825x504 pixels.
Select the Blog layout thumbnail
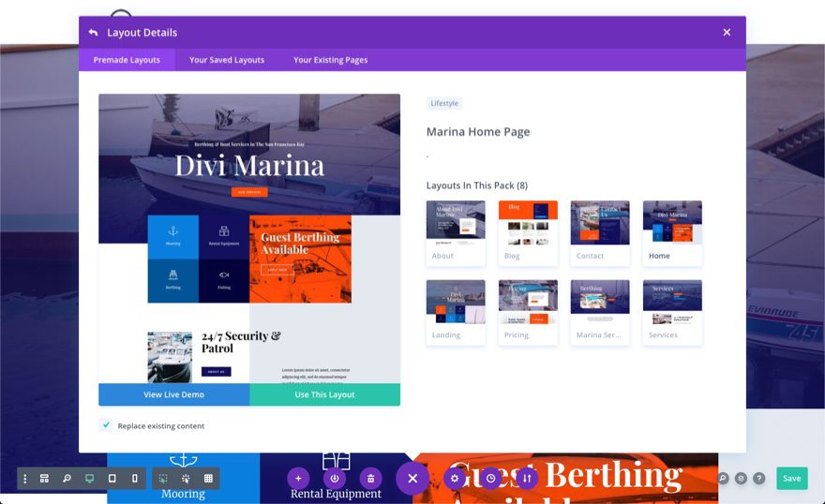click(528, 232)
